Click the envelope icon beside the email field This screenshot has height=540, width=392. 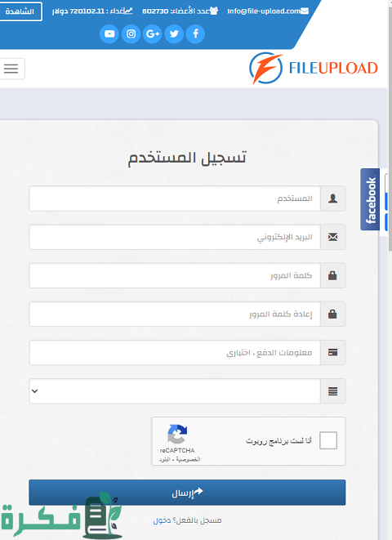click(333, 237)
